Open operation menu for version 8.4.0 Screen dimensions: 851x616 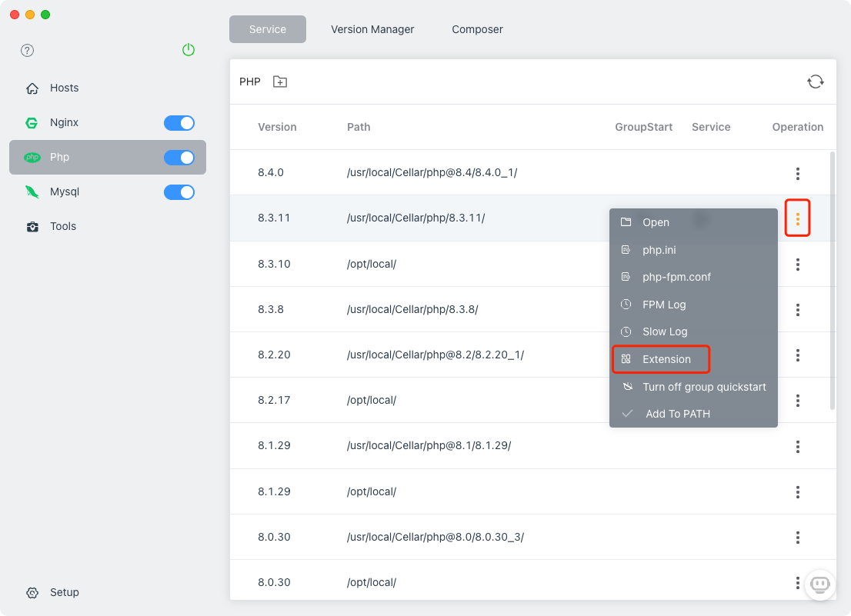[x=797, y=174]
